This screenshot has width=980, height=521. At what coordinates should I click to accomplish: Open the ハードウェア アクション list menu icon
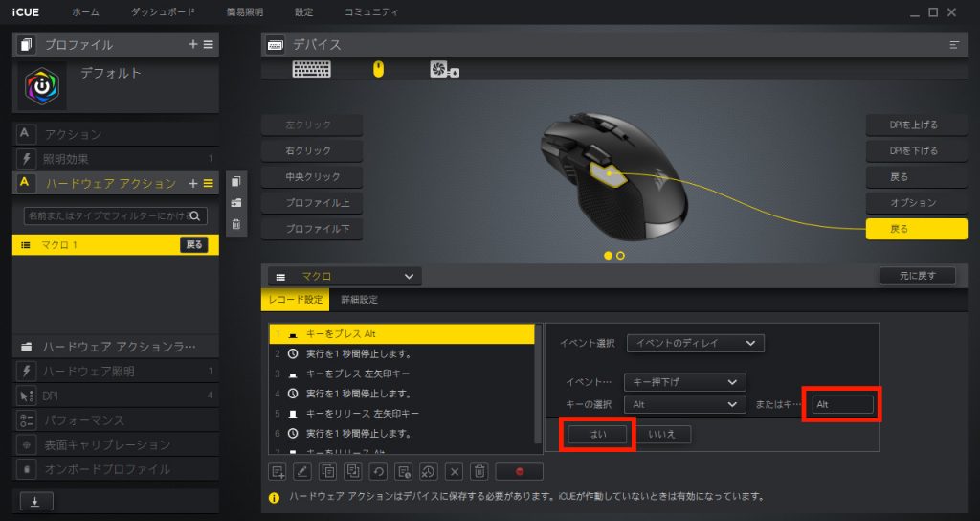208,183
